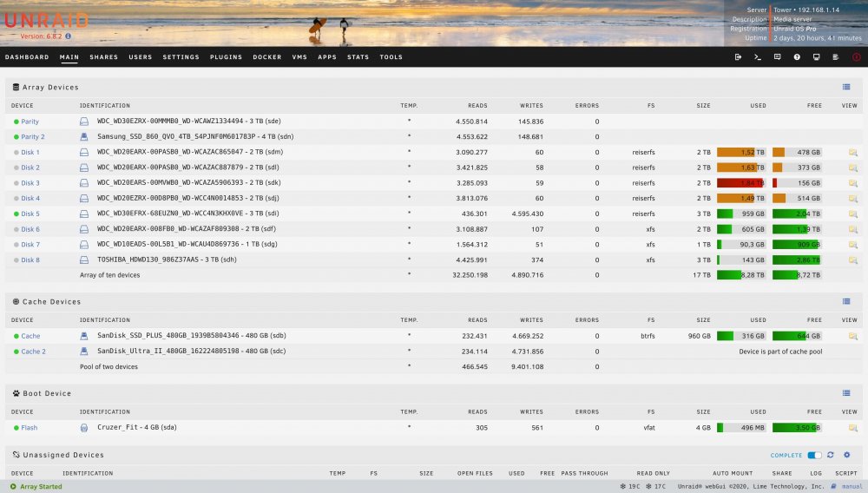Click the disk icon beside WDC_WD30EZRX Parity drive
868x493 pixels.
84,122
